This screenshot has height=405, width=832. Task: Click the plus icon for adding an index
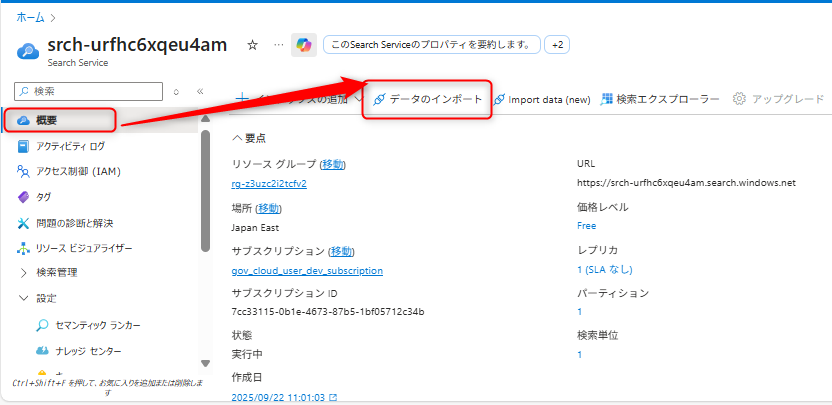242,99
